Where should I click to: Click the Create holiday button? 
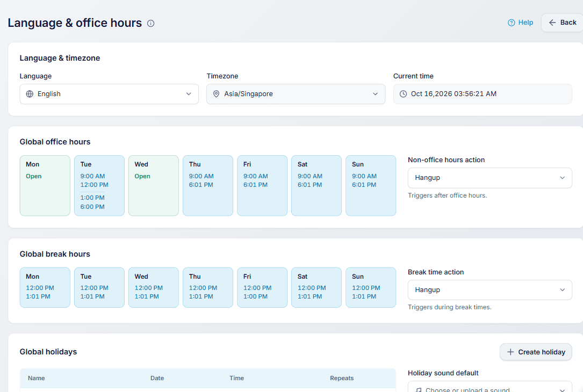tap(536, 352)
